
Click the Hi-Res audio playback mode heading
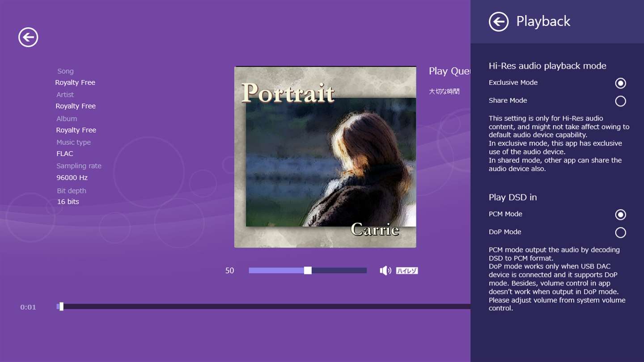point(547,66)
